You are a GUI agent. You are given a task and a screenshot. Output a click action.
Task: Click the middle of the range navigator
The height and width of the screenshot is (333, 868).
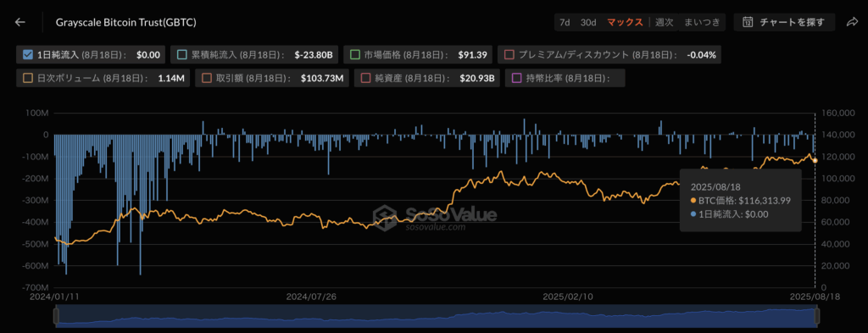[437, 316]
